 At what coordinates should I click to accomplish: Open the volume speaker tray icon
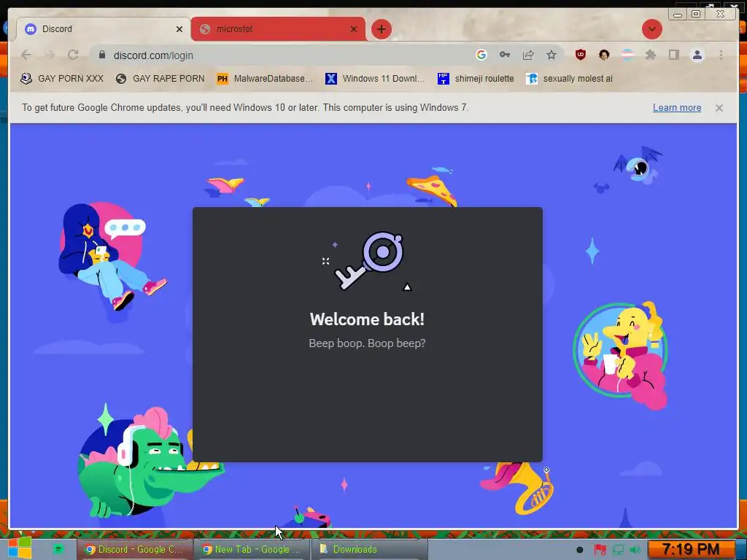click(635, 550)
